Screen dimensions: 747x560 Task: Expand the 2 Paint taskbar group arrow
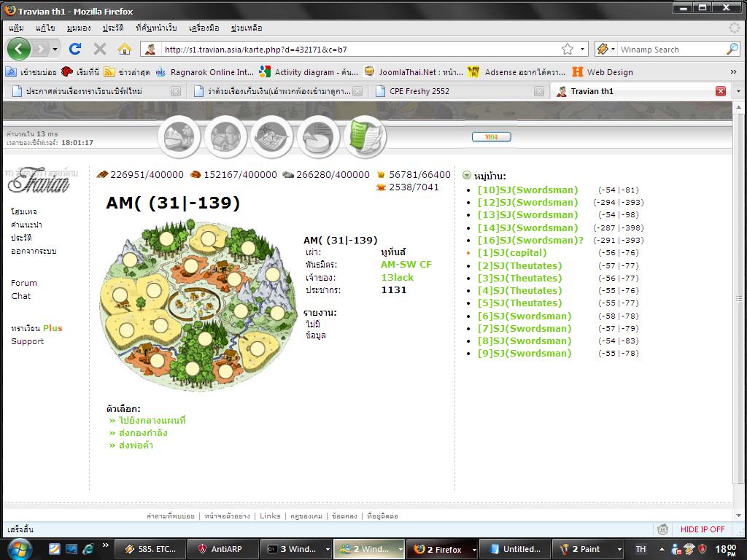[x=619, y=550]
